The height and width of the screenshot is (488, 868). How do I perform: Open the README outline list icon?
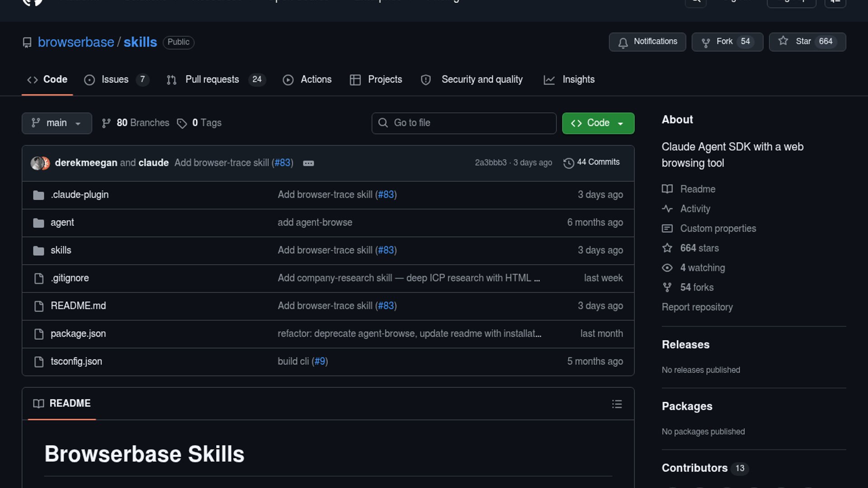tap(617, 404)
